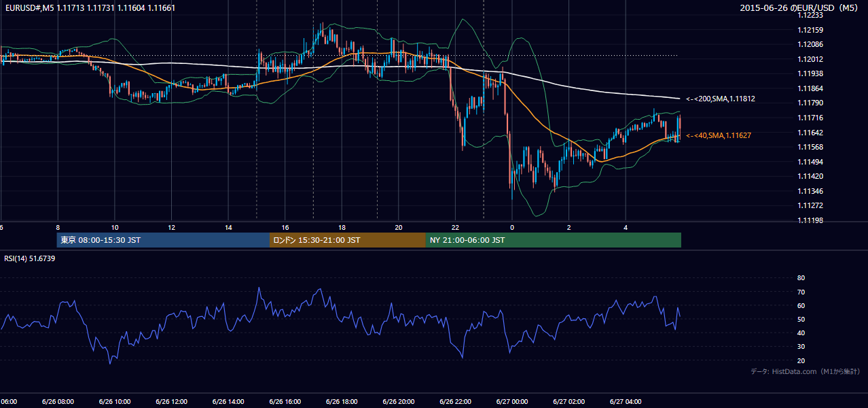The height and width of the screenshot is (408, 868).
Task: Click the NY 21:00-06:00 JST session bar
Action: (x=554, y=240)
